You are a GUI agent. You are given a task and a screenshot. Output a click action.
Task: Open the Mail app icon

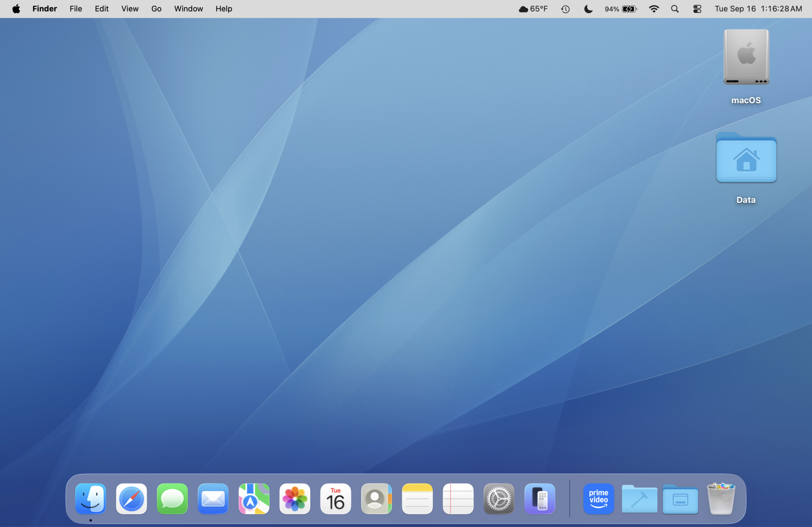pyautogui.click(x=213, y=499)
